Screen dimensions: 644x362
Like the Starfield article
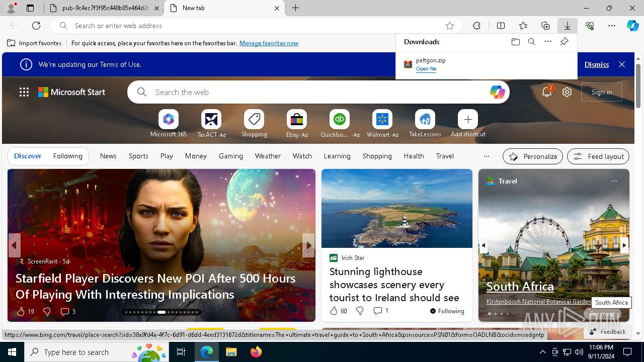pyautogui.click(x=21, y=312)
